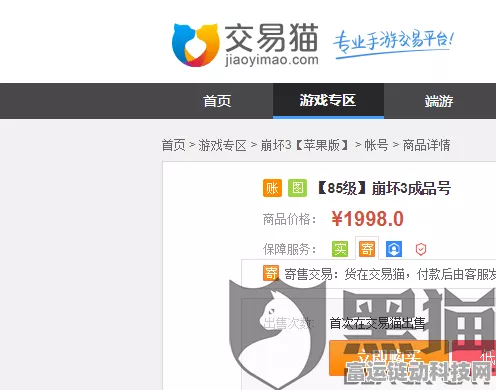This screenshot has height=390, width=496.
Task: Select the green 实 guarantee service icon
Action: 340,249
